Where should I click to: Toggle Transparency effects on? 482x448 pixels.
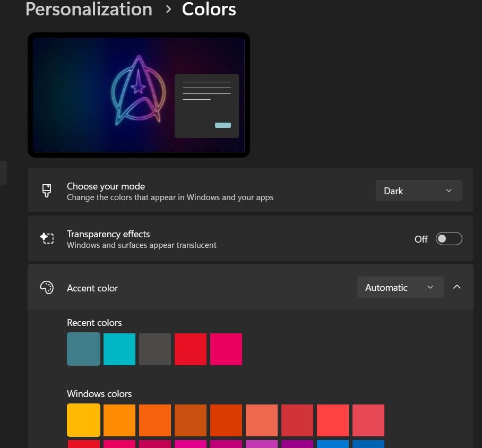pos(449,238)
